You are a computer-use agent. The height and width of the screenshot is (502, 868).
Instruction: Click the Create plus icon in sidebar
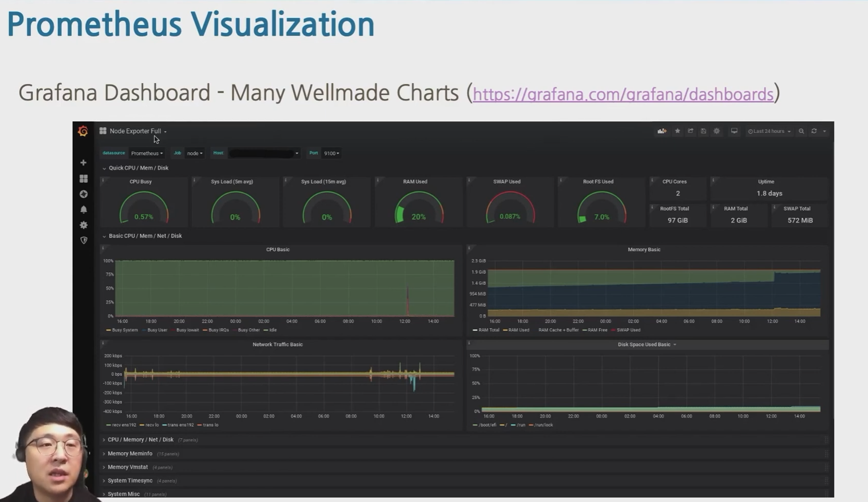click(84, 163)
